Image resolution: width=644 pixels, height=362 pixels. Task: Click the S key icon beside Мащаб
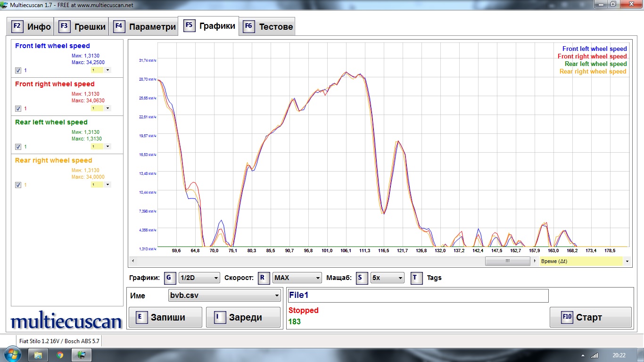360,278
